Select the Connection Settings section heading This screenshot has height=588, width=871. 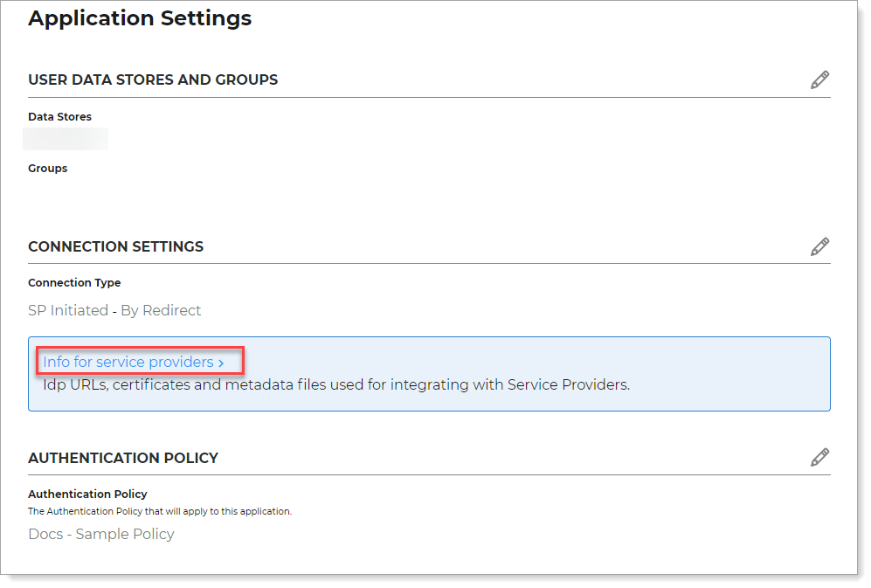(x=115, y=247)
